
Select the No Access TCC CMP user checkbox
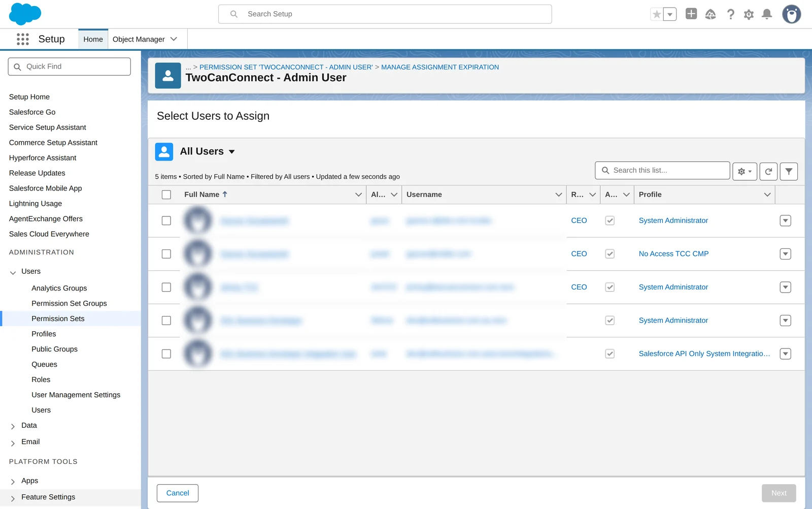click(166, 254)
